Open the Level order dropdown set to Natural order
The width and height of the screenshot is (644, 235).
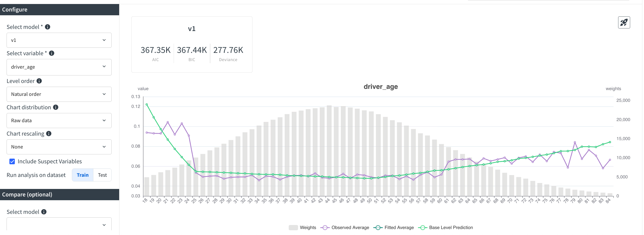click(x=59, y=94)
